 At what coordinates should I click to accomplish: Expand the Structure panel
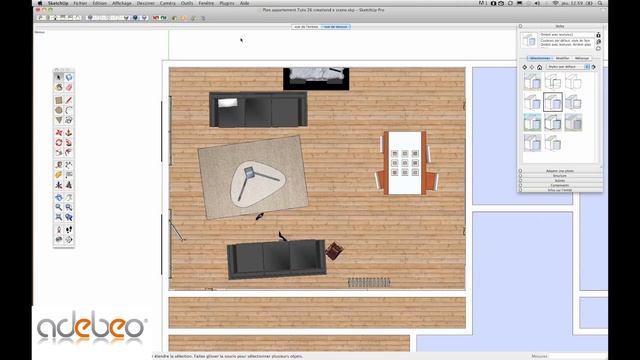(560, 176)
